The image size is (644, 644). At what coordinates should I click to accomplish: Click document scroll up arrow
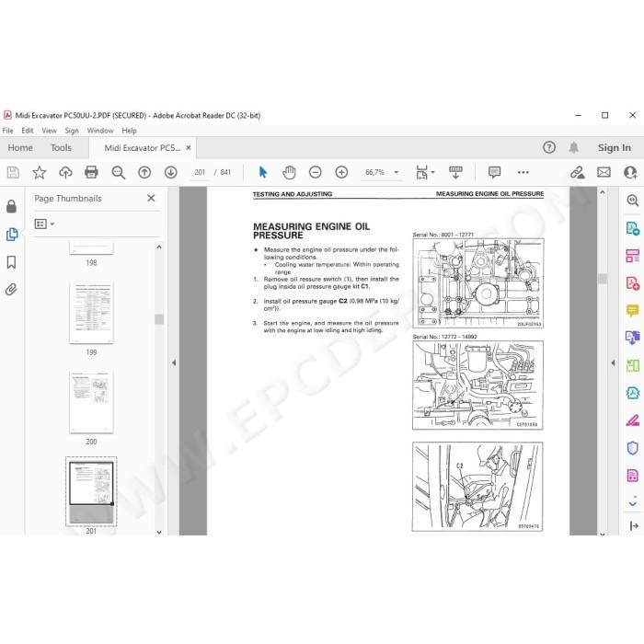coord(602,191)
